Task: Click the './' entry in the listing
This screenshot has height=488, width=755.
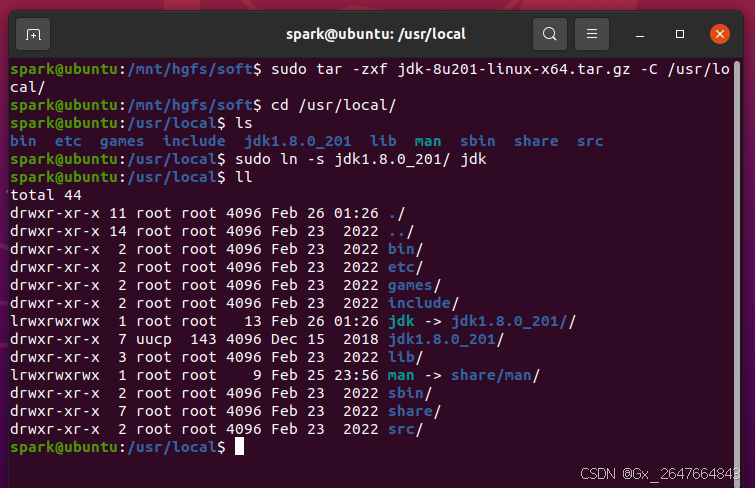Action: [x=397, y=213]
